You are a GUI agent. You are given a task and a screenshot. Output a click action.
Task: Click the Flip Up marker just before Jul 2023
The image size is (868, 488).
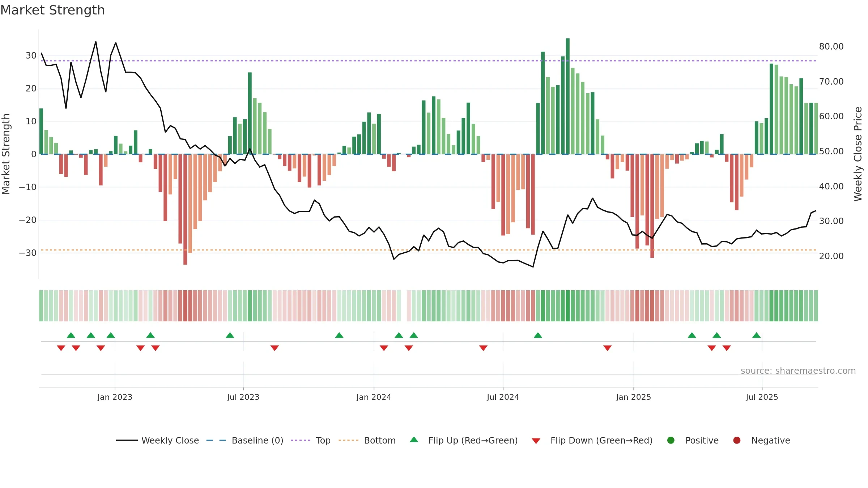(230, 335)
